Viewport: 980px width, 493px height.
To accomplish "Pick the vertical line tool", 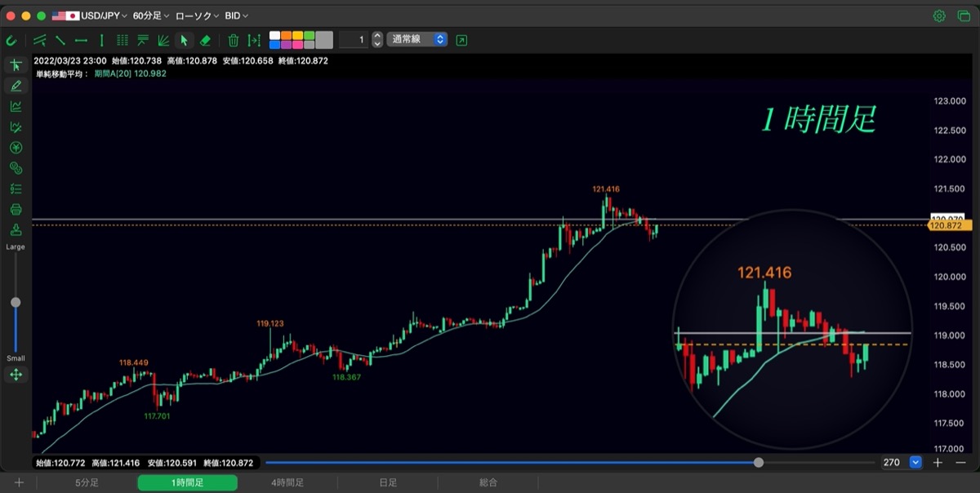I will pyautogui.click(x=101, y=39).
